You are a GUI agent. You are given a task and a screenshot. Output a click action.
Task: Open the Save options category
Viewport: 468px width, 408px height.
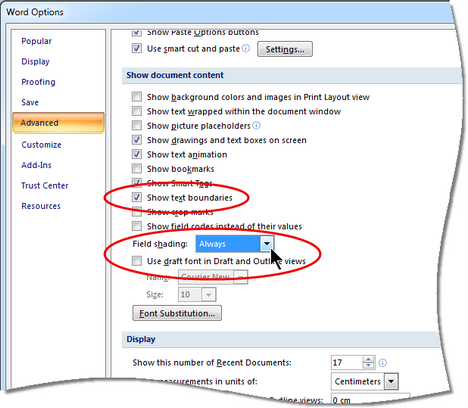[x=30, y=102]
